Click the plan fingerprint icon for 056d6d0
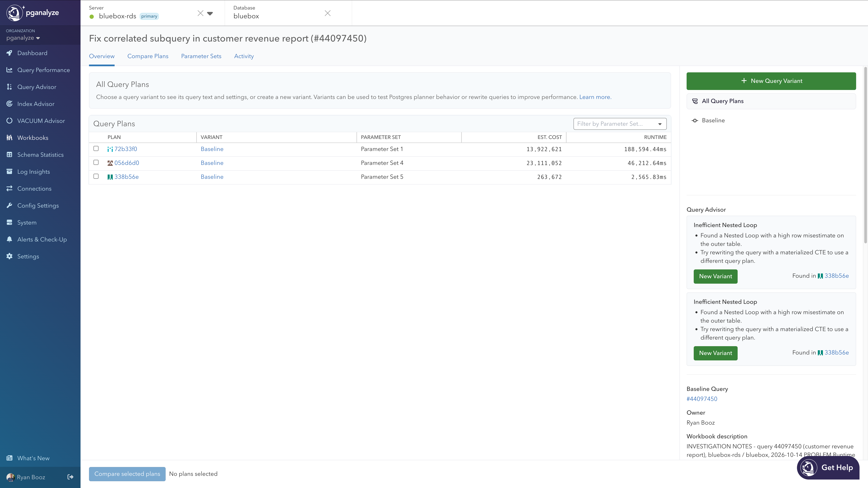 pyautogui.click(x=110, y=163)
